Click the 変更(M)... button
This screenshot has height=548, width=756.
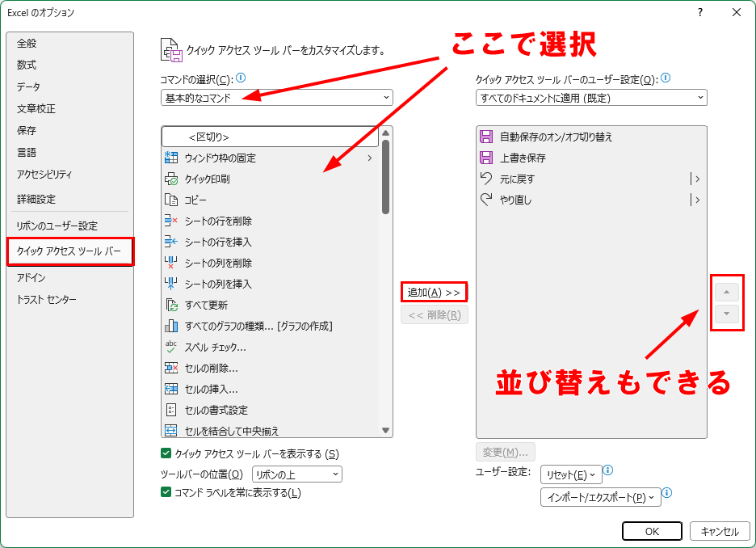(x=506, y=452)
